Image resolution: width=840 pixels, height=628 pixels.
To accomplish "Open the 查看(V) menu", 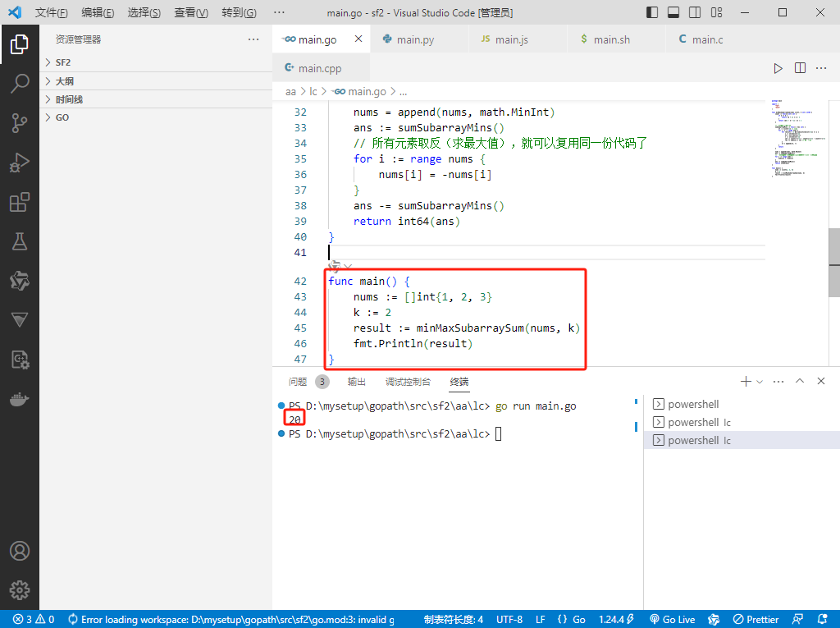I will click(x=191, y=12).
